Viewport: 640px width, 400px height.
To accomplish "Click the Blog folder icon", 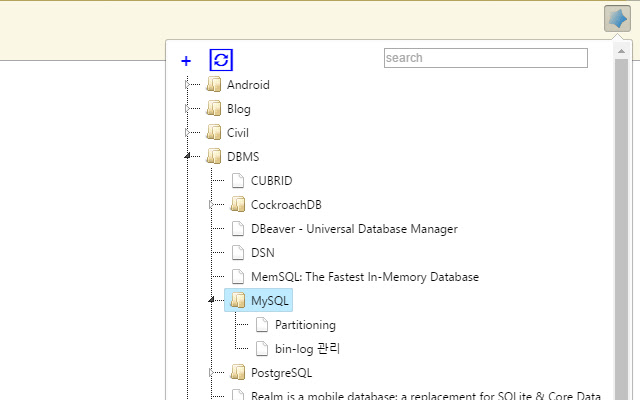I will [x=214, y=109].
